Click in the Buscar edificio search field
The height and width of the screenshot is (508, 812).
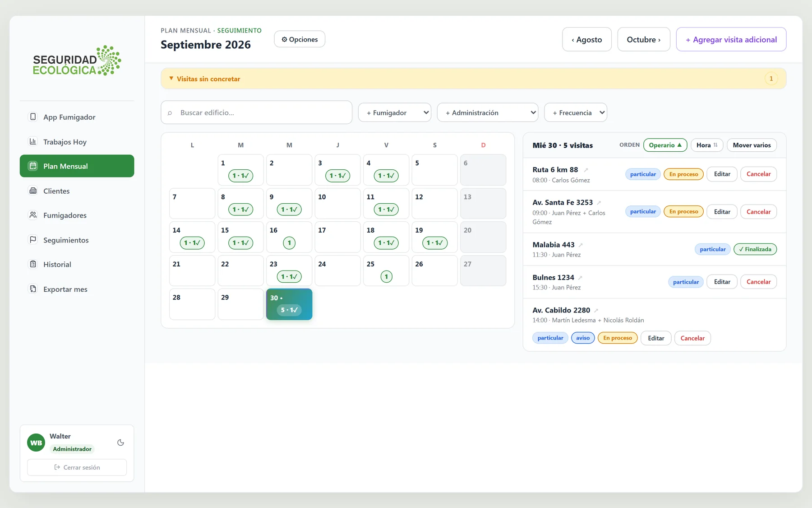click(256, 112)
